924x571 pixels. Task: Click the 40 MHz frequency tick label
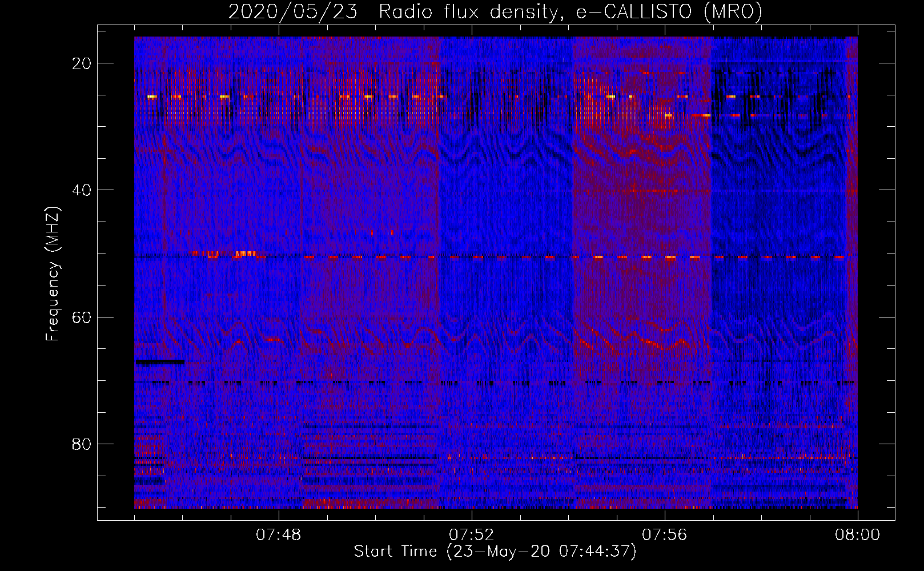point(82,190)
